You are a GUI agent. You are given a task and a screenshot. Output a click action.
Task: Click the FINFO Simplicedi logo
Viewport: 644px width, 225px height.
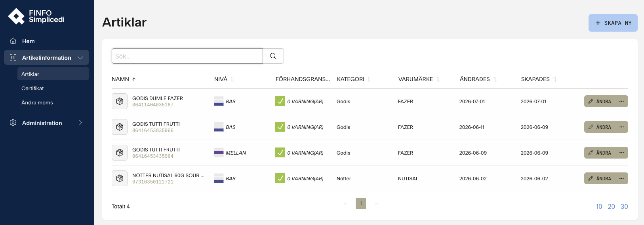(x=36, y=16)
